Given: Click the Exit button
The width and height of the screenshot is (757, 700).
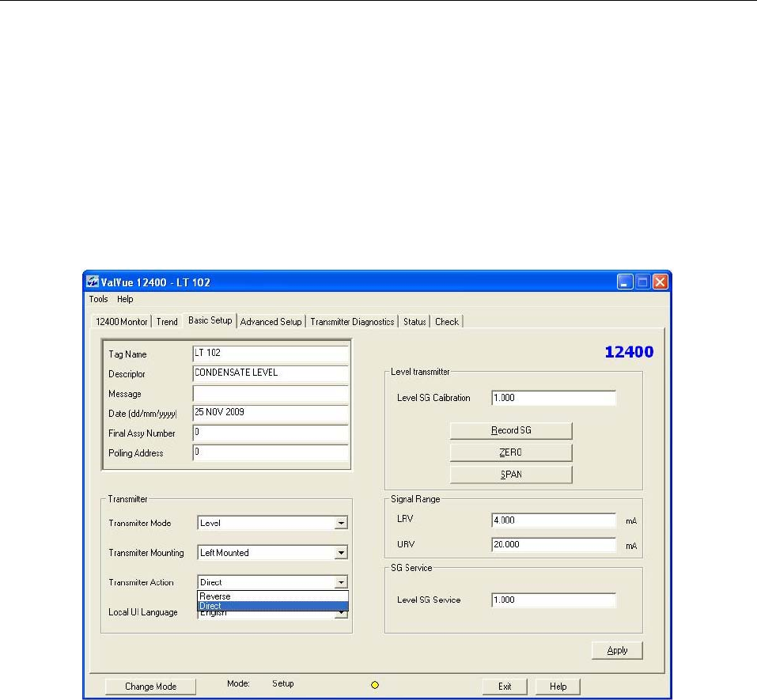Looking at the screenshot, I should tap(505, 687).
